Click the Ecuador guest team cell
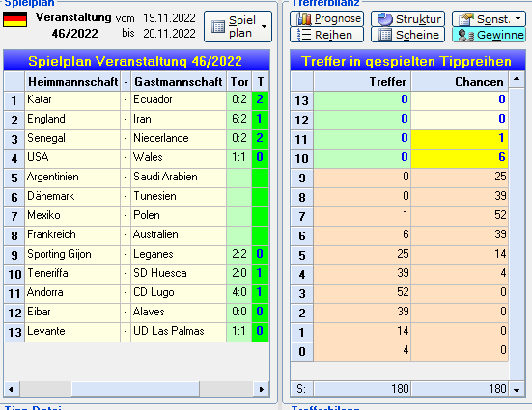The width and height of the screenshot is (532, 410). [x=179, y=99]
